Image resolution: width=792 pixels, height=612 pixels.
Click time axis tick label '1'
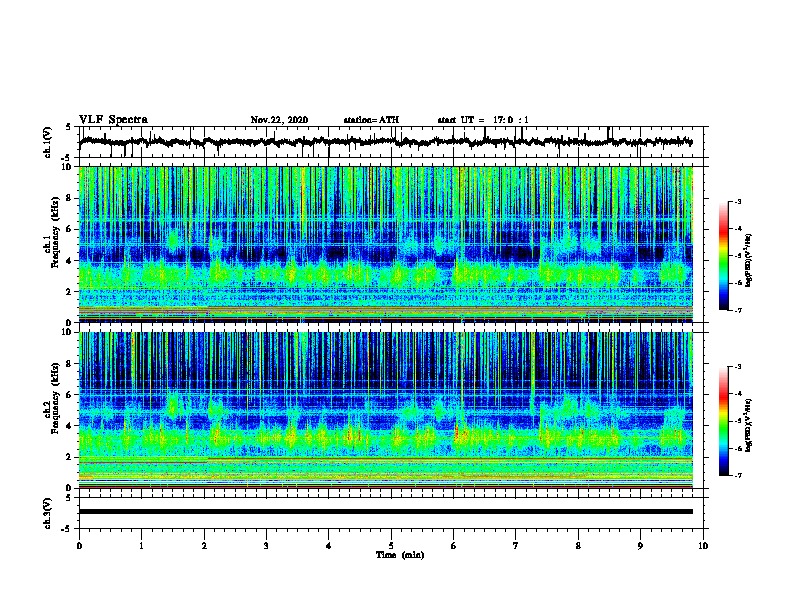pos(141,545)
